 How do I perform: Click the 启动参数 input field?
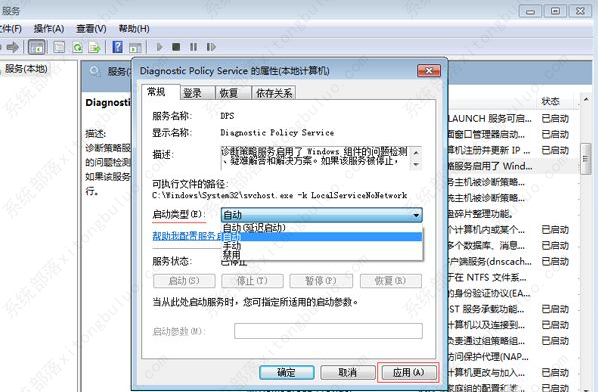pos(328,331)
